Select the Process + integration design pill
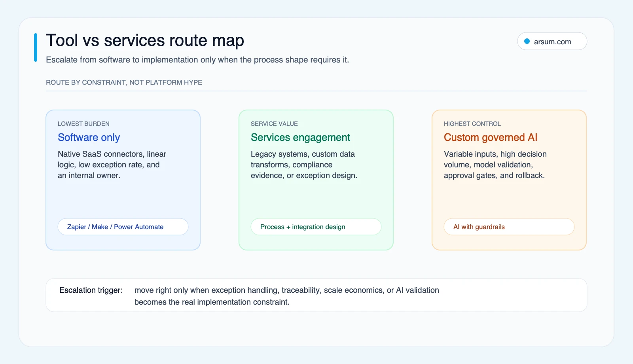The width and height of the screenshot is (633, 364). coord(316,227)
